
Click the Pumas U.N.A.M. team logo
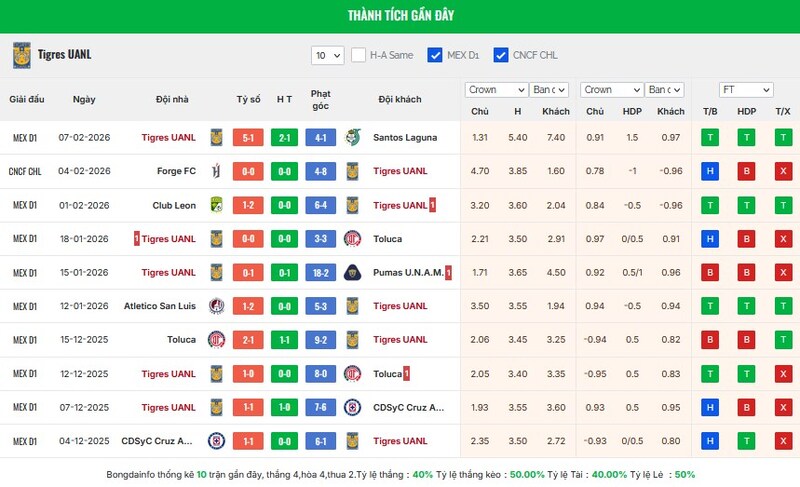click(x=352, y=272)
